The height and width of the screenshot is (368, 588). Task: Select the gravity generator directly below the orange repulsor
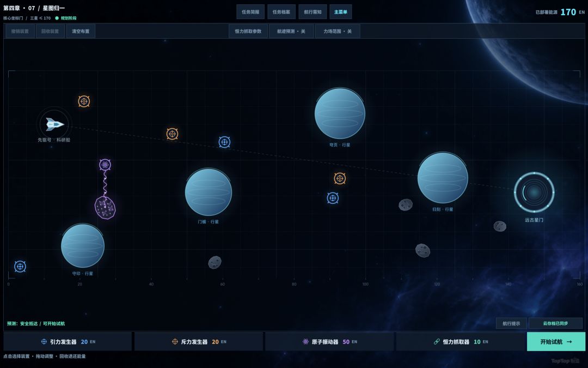point(333,198)
